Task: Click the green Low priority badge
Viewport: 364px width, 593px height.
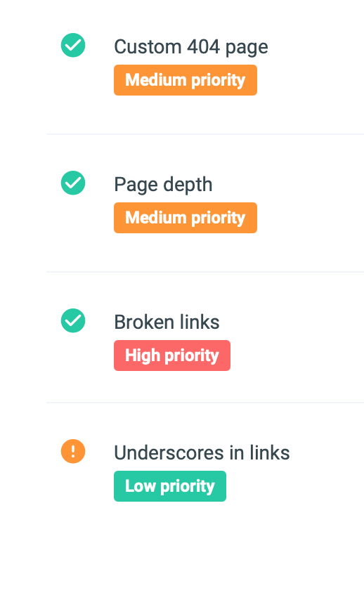Action: [170, 486]
